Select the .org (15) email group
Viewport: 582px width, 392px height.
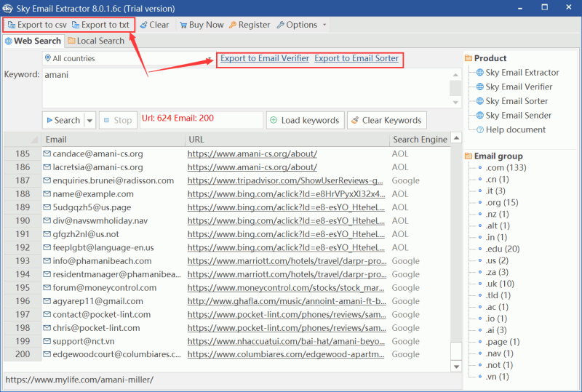tap(502, 203)
